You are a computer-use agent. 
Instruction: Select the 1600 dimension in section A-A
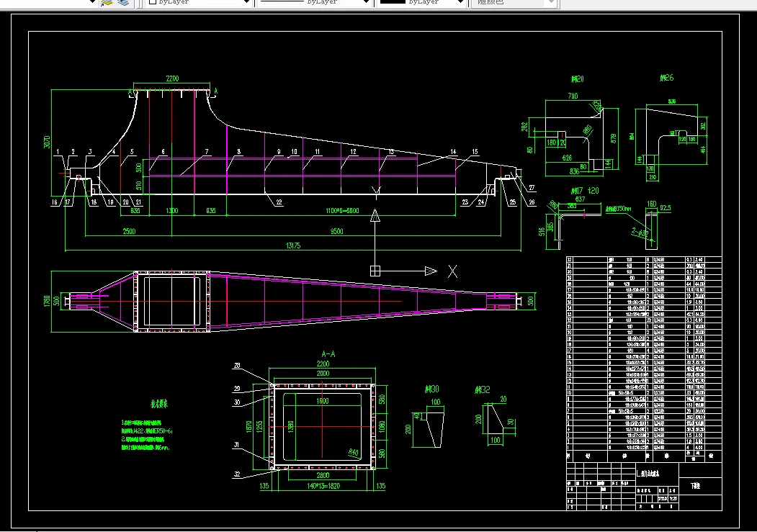click(x=323, y=401)
